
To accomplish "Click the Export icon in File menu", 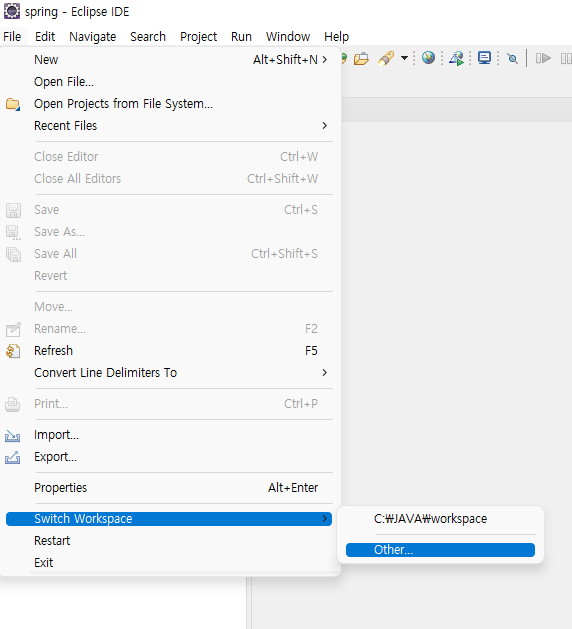I will click(12, 457).
